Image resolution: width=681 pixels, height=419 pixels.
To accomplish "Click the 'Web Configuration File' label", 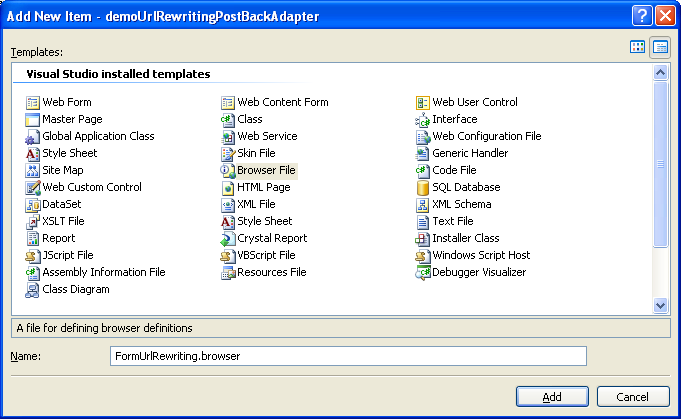I will [x=487, y=136].
